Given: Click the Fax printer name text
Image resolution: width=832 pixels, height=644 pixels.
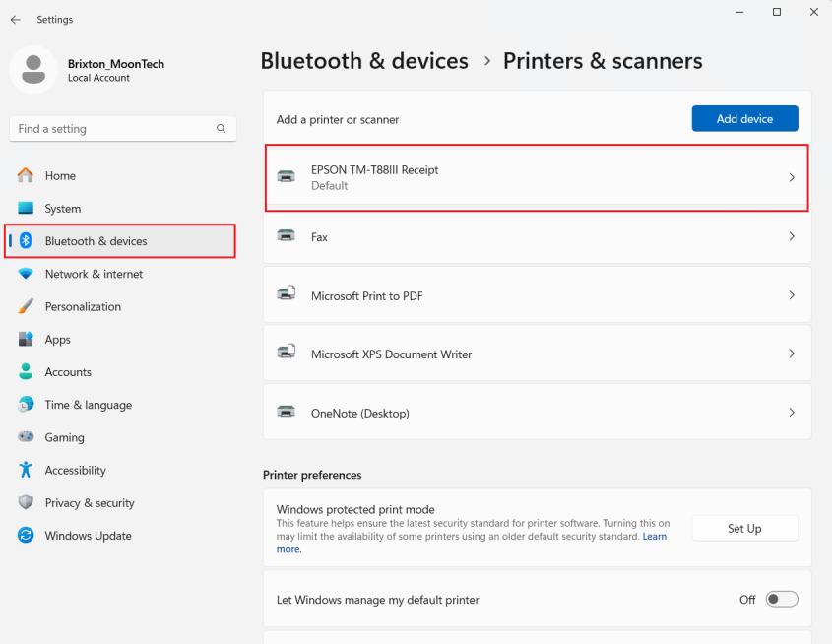Looking at the screenshot, I should pyautogui.click(x=319, y=237).
